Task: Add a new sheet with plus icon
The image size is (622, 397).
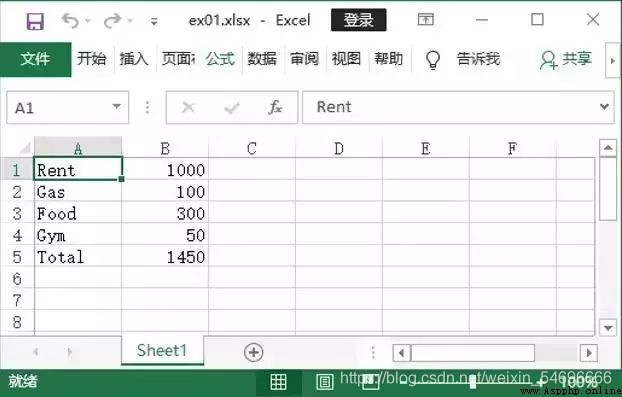Action: coord(253,352)
